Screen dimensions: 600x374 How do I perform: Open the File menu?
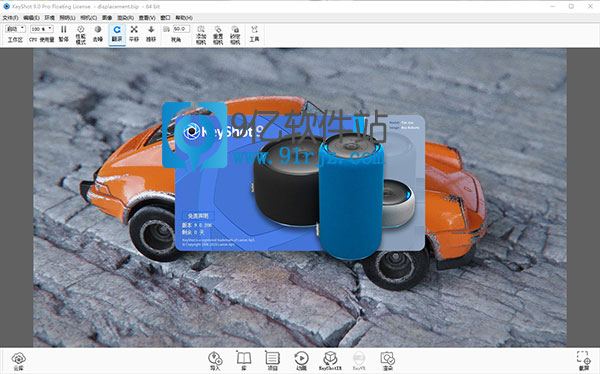tap(10, 18)
